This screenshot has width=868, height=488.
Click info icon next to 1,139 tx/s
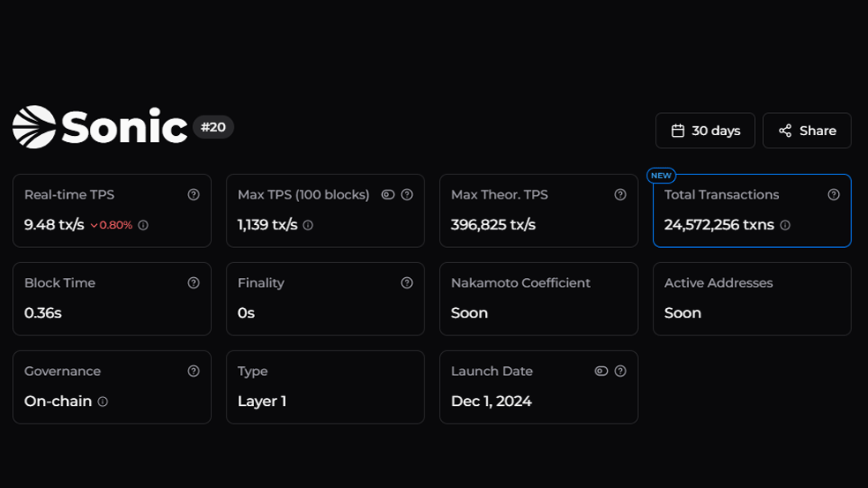click(309, 225)
